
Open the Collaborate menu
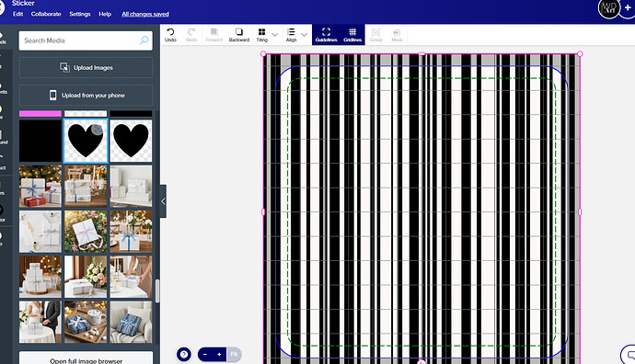pyautogui.click(x=46, y=14)
